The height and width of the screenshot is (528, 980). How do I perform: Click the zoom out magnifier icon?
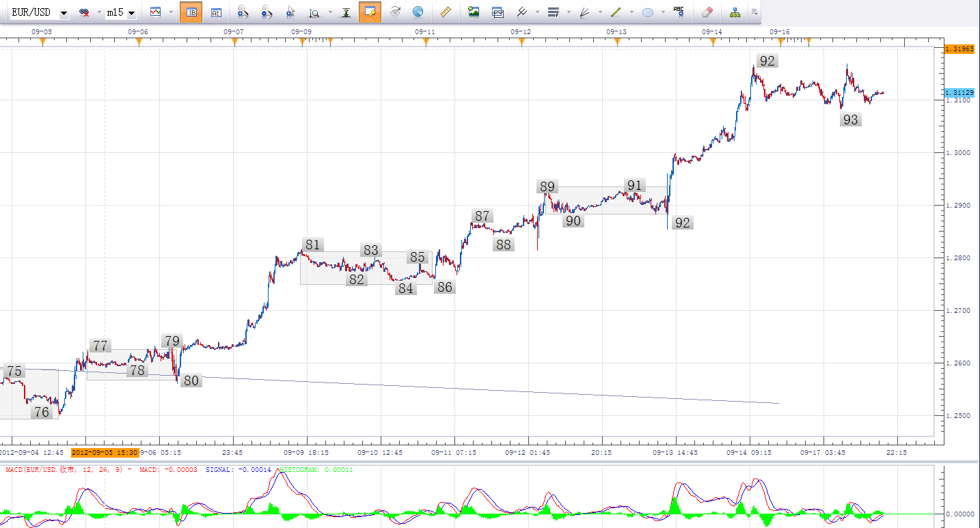click(267, 12)
